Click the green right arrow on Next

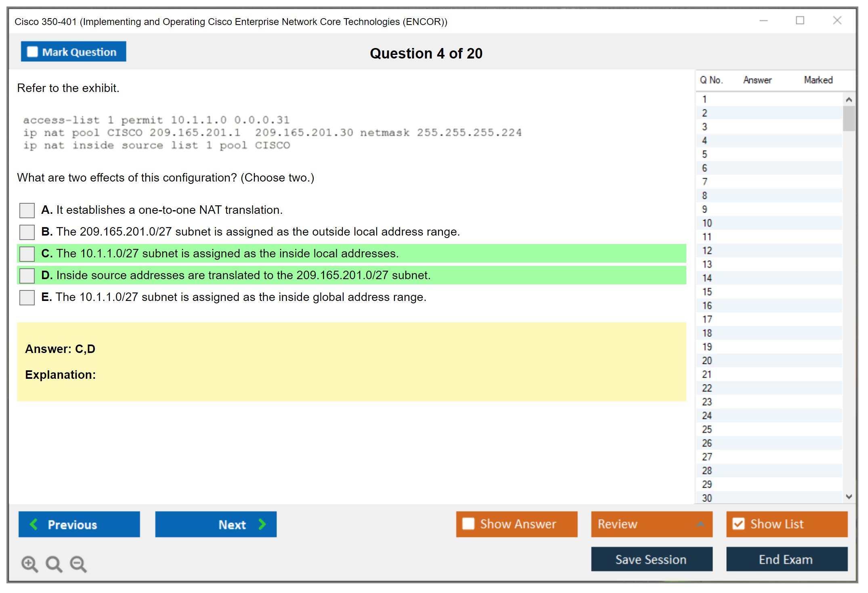coord(262,524)
